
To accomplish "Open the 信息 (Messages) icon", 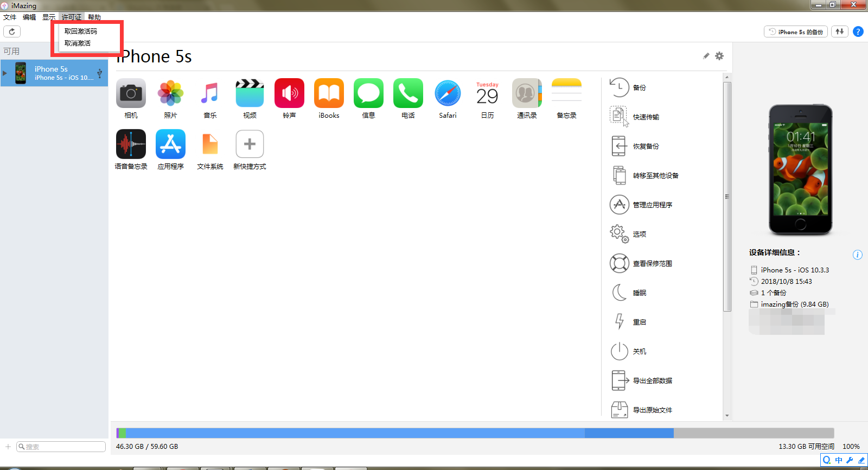I will (x=368, y=93).
